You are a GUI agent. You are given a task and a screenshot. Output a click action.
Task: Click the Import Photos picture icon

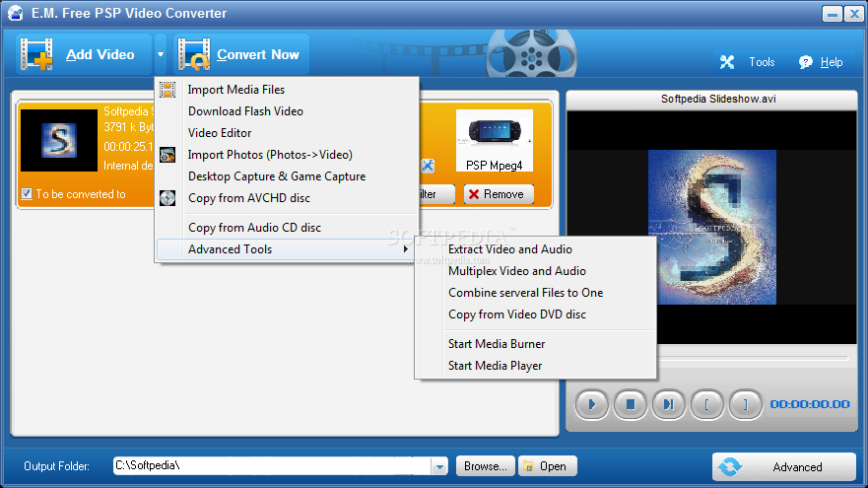(167, 155)
